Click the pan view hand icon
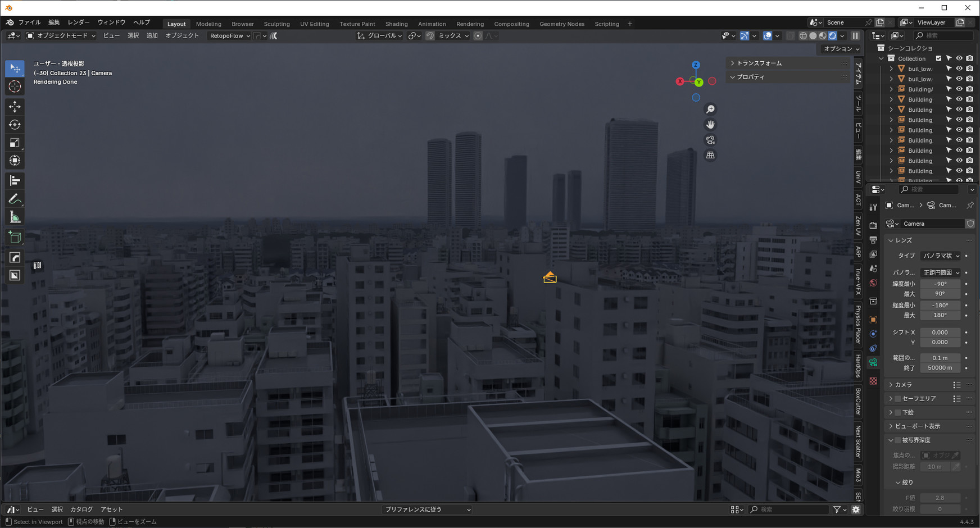 [710, 125]
